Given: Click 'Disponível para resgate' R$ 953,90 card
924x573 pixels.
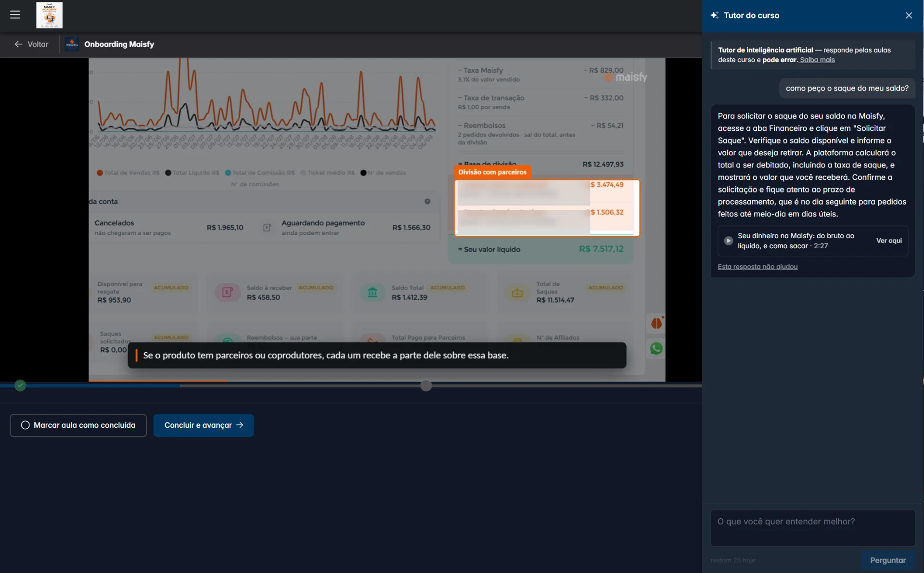Looking at the screenshot, I should pos(143,293).
